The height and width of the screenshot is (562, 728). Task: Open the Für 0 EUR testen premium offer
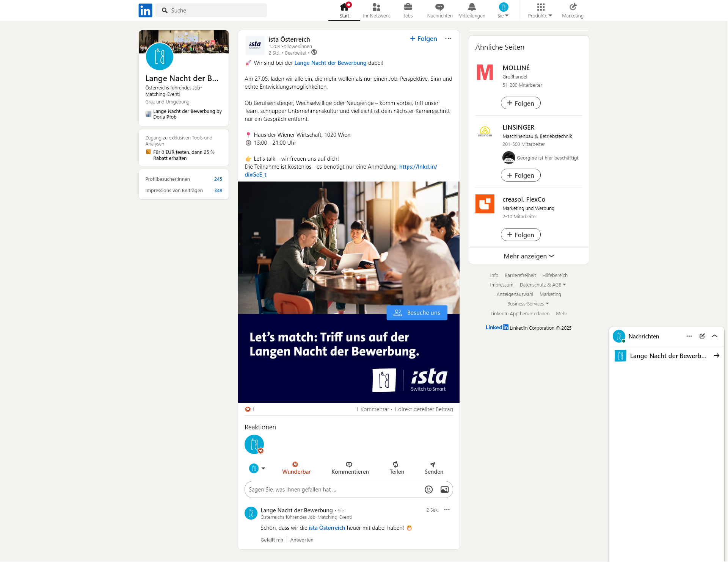coord(184,155)
